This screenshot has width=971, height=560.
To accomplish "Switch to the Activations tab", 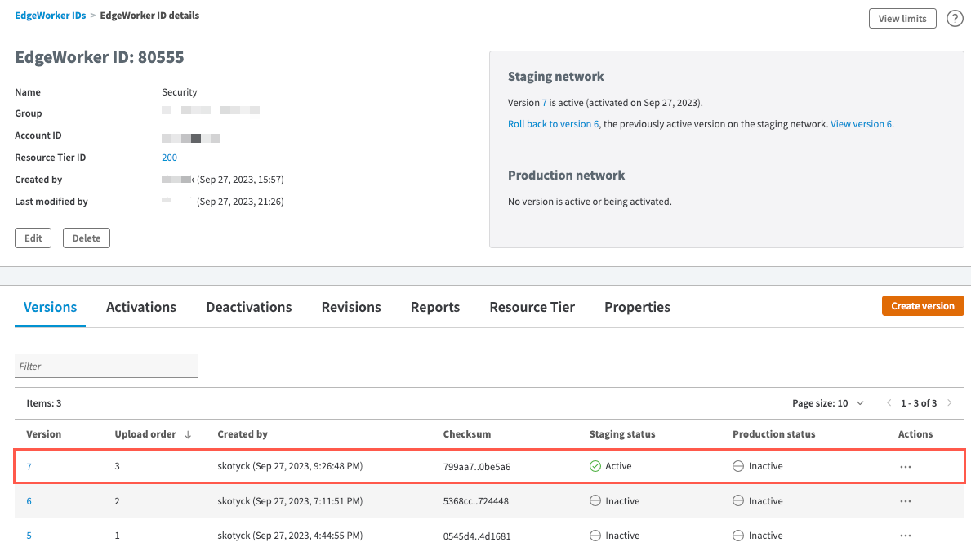I will pos(141,307).
